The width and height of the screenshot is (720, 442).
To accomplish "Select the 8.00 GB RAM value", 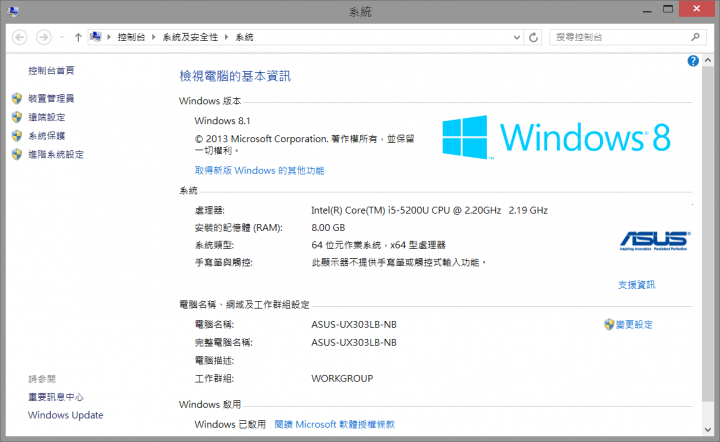I will (x=328, y=228).
